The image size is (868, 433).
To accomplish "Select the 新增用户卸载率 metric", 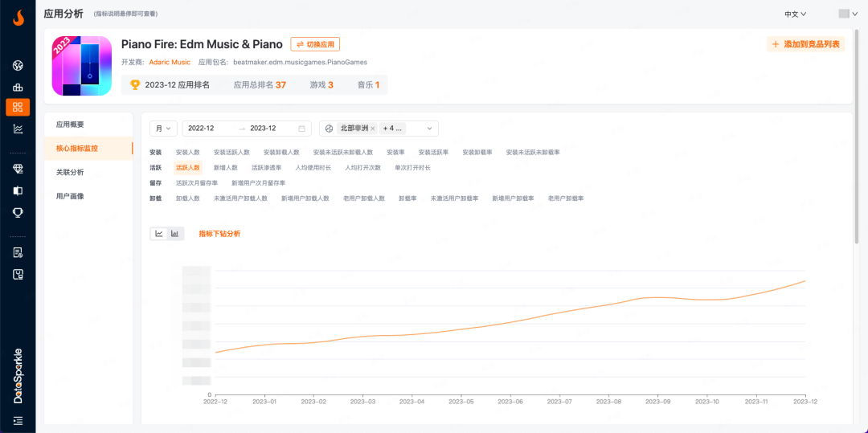I will click(x=513, y=198).
